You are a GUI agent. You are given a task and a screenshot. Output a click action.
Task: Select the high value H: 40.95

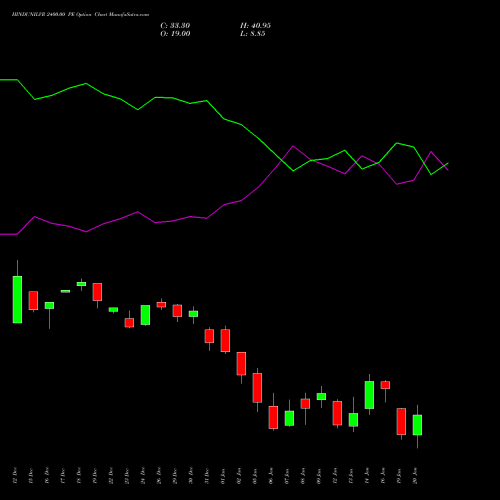(255, 26)
